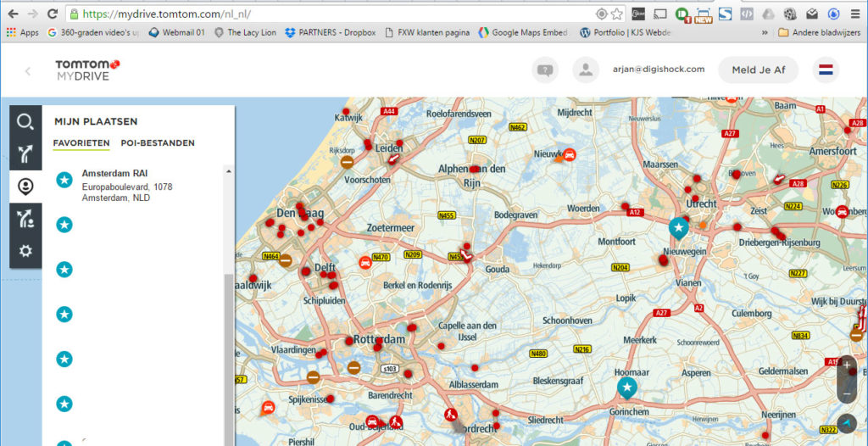This screenshot has height=446, width=868.
Task: Select the FAVORIETEN tab
Action: point(81,143)
